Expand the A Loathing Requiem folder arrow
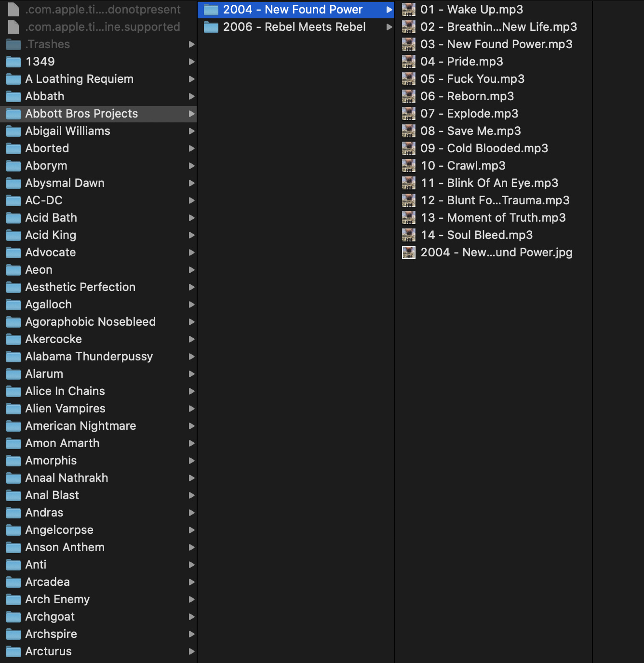The height and width of the screenshot is (663, 644). [x=191, y=79]
